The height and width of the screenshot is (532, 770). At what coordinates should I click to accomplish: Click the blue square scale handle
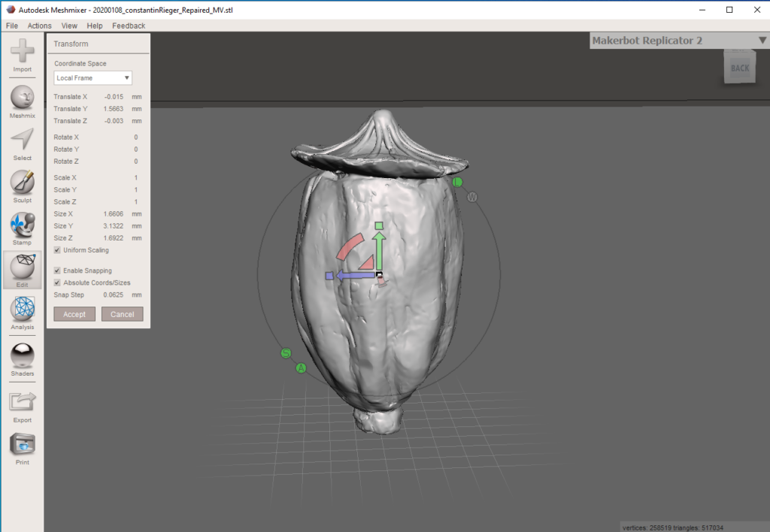point(329,276)
